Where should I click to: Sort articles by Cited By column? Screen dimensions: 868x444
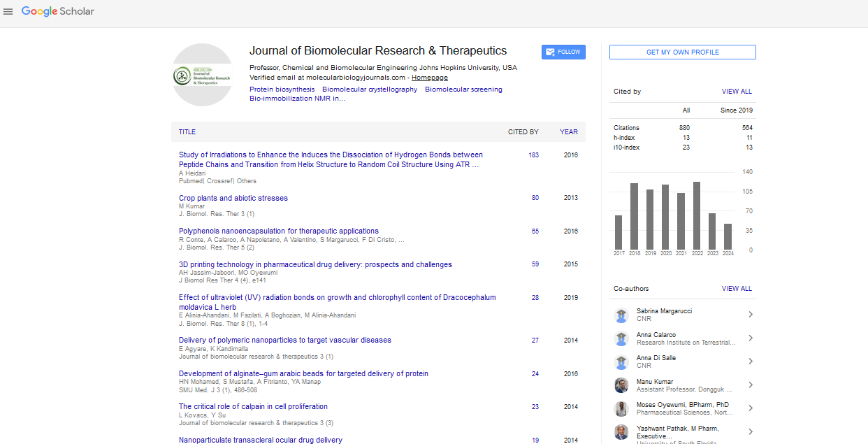click(x=523, y=132)
